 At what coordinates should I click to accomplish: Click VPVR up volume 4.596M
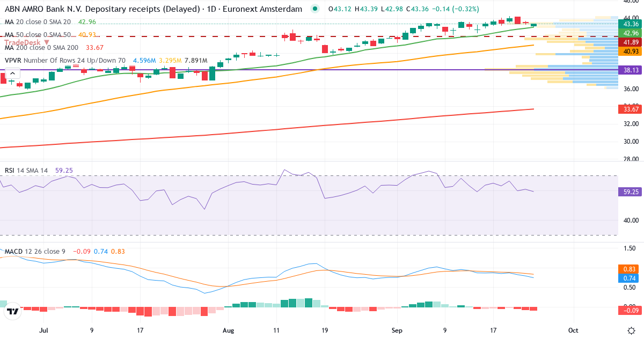tap(144, 61)
